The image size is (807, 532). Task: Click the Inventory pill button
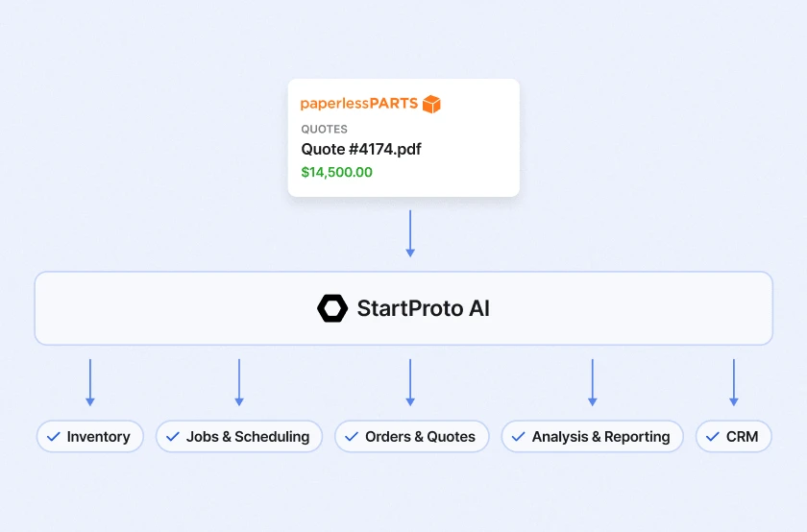click(90, 436)
